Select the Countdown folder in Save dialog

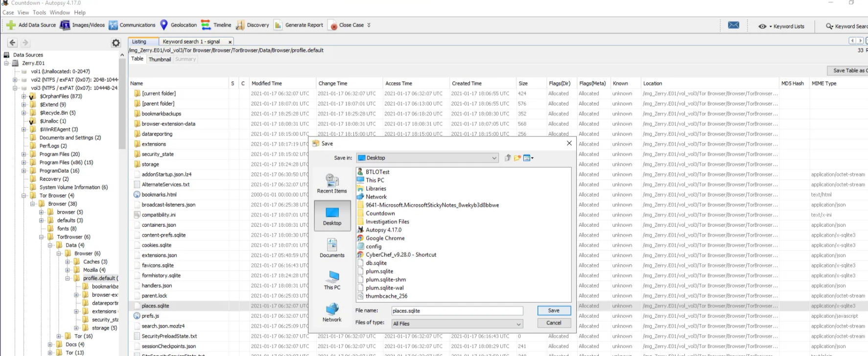376,214
